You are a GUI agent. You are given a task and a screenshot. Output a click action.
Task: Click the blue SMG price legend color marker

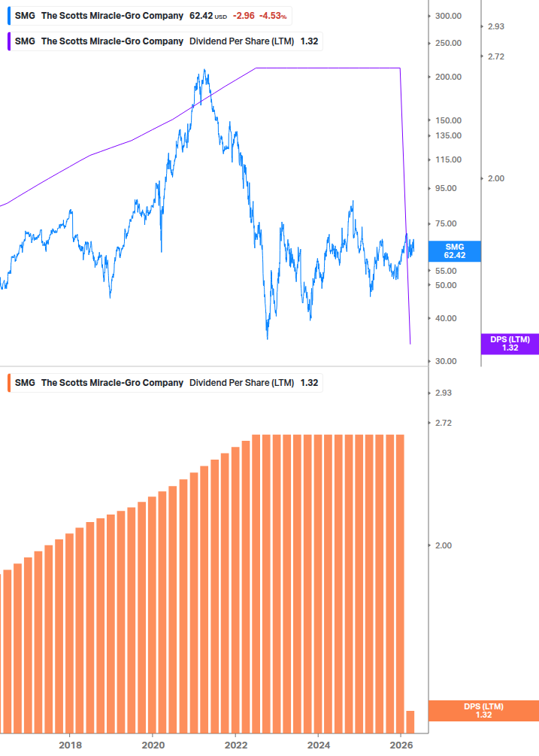pyautogui.click(x=9, y=16)
